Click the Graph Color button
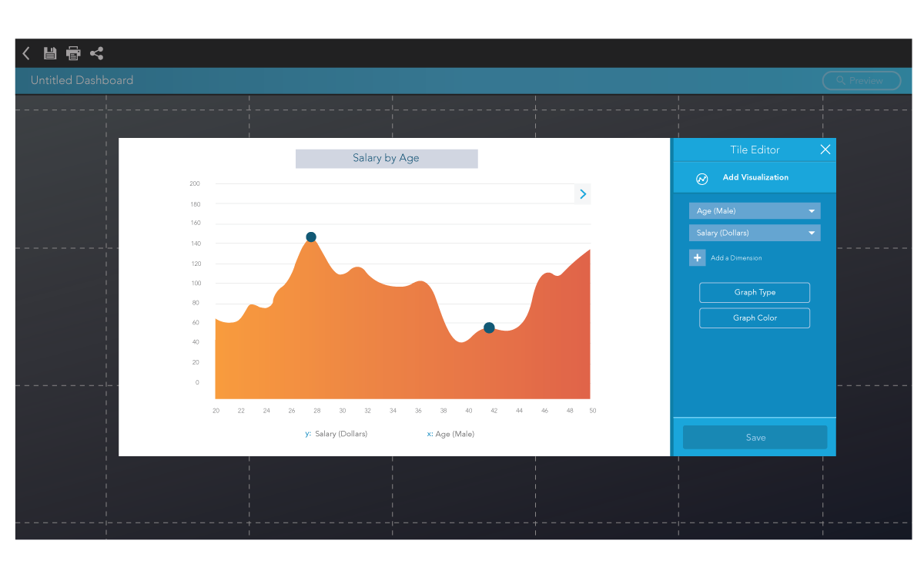The height and width of the screenshot is (578, 924). coord(755,318)
